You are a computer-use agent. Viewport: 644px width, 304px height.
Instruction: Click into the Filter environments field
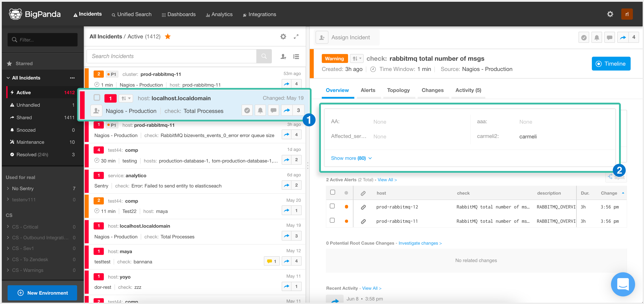pos(43,40)
